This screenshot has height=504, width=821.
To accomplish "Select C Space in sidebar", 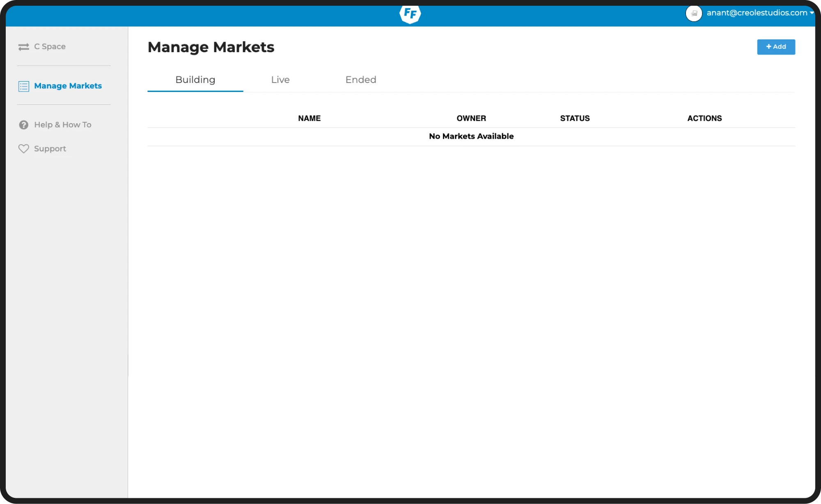I will [50, 46].
